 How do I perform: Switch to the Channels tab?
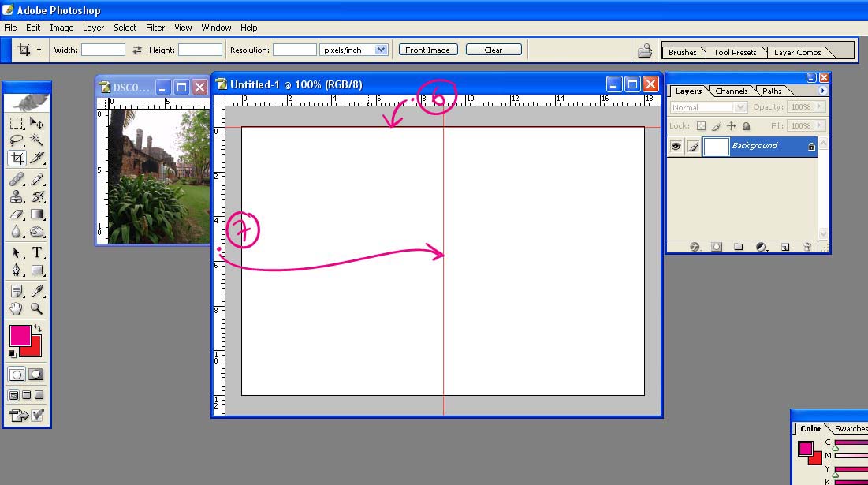[731, 91]
